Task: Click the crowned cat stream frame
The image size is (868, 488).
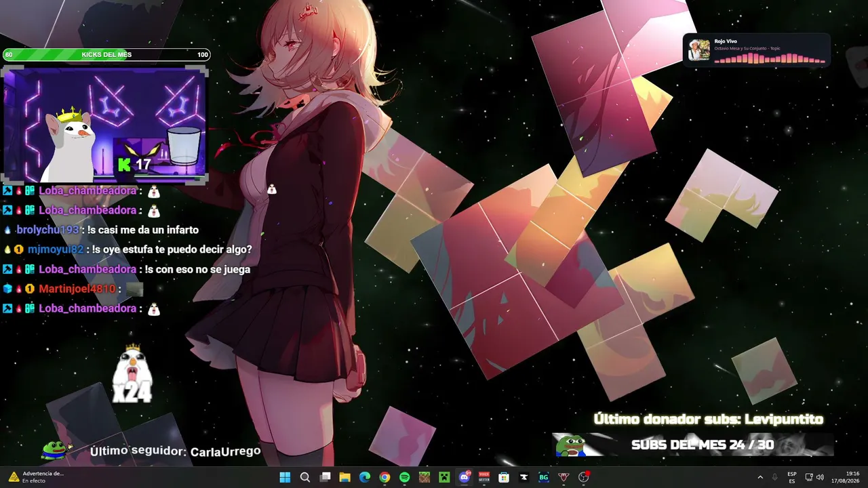Action: (x=105, y=125)
